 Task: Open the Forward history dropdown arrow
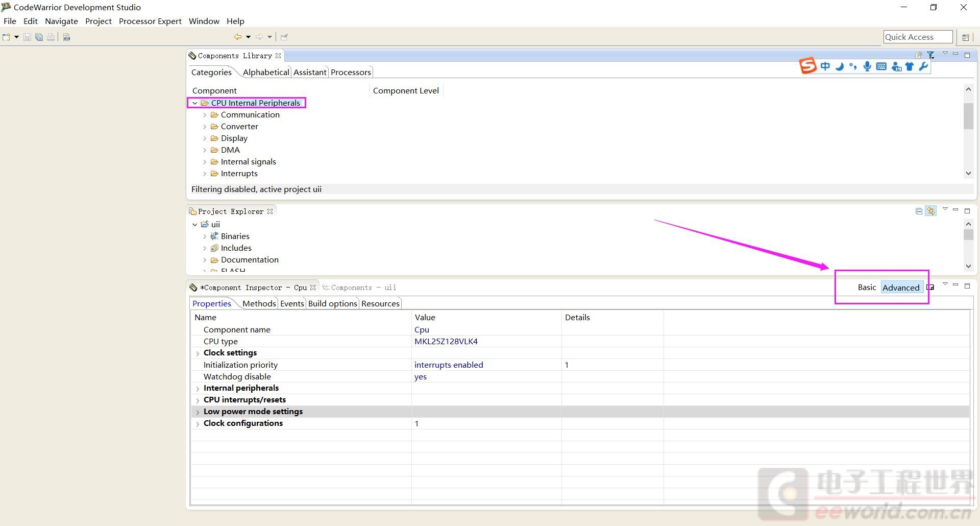coord(269,37)
